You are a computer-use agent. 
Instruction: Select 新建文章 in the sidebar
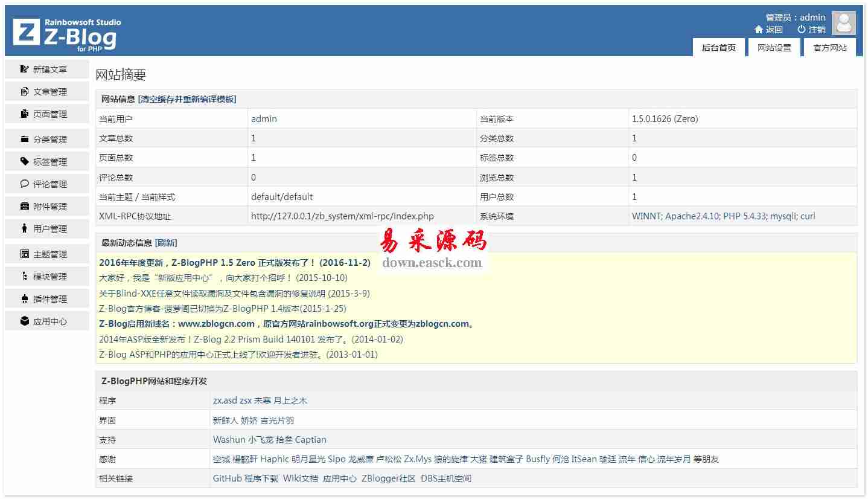(46, 69)
